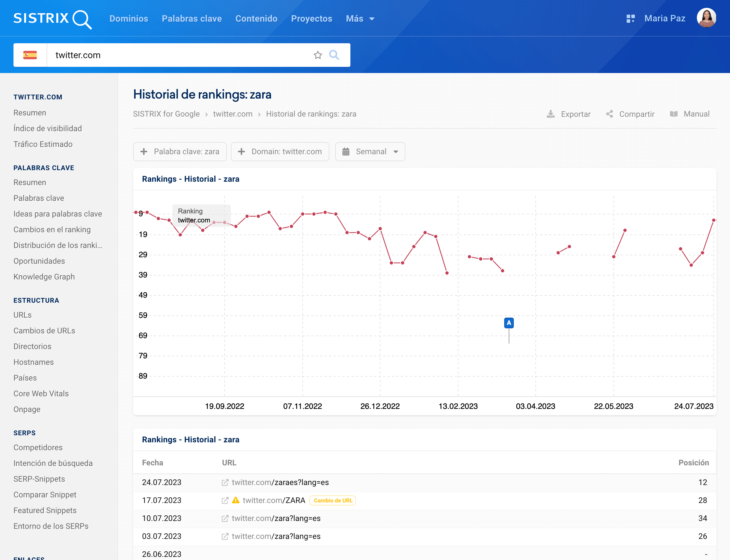Click the A event pin on chart

(509, 323)
